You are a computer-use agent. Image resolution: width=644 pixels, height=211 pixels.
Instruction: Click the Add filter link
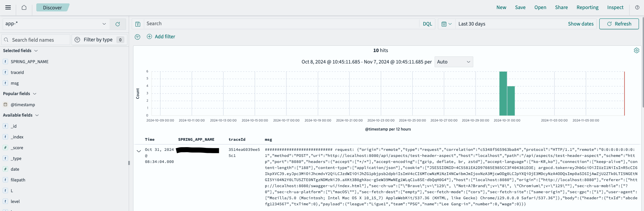pos(165,37)
